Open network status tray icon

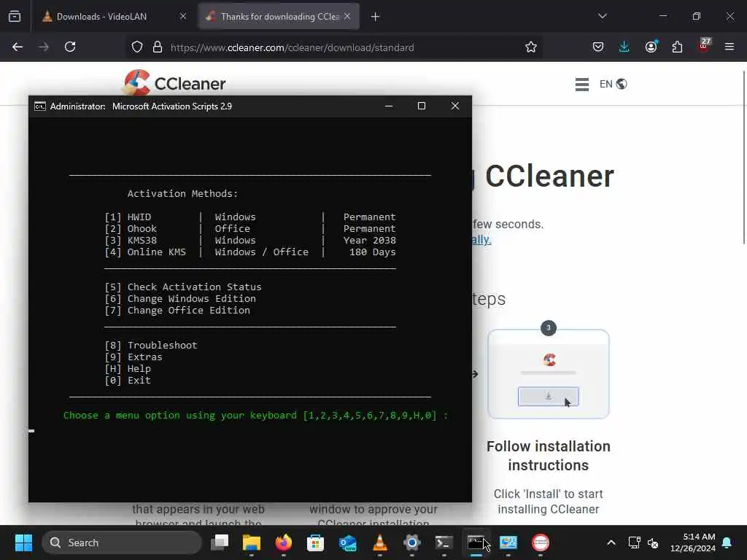click(x=634, y=542)
